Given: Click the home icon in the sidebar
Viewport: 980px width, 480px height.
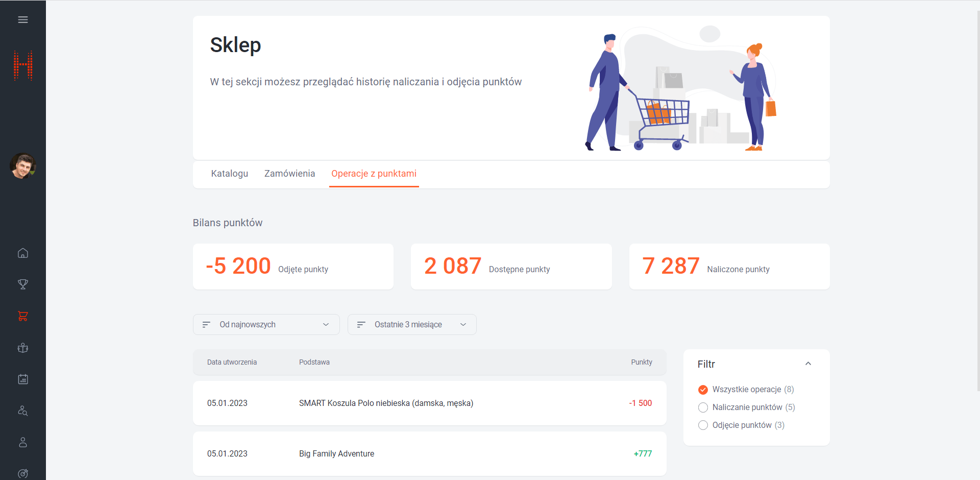Looking at the screenshot, I should (x=23, y=253).
